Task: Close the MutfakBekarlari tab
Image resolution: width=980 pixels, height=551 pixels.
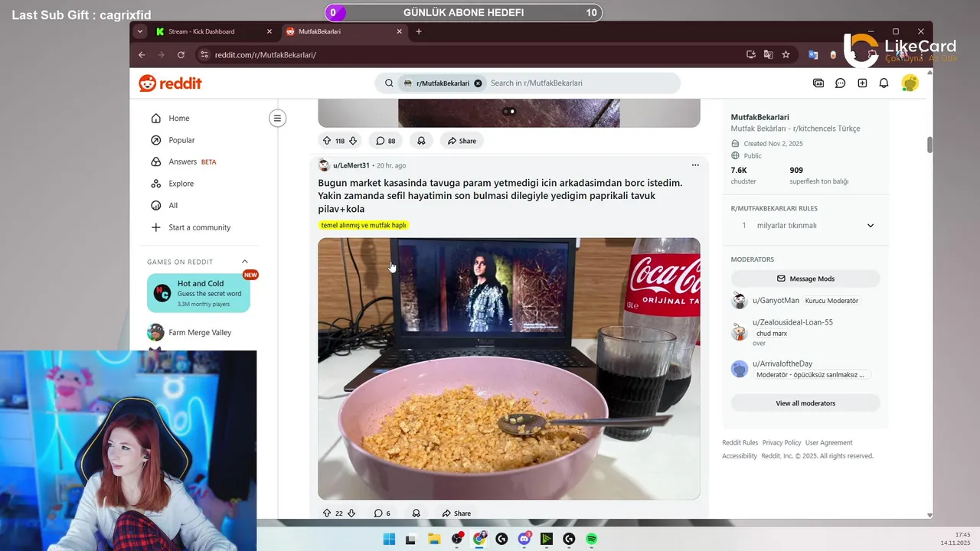Action: pos(399,31)
